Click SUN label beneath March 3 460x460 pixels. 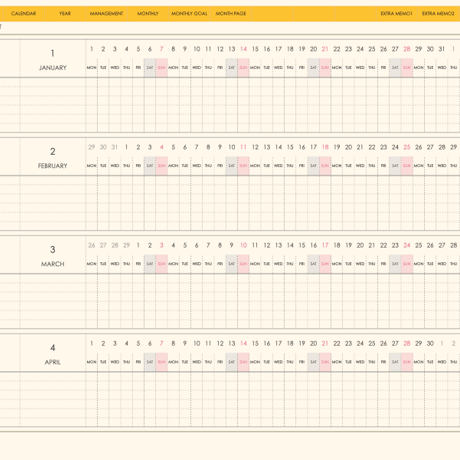[162, 264]
